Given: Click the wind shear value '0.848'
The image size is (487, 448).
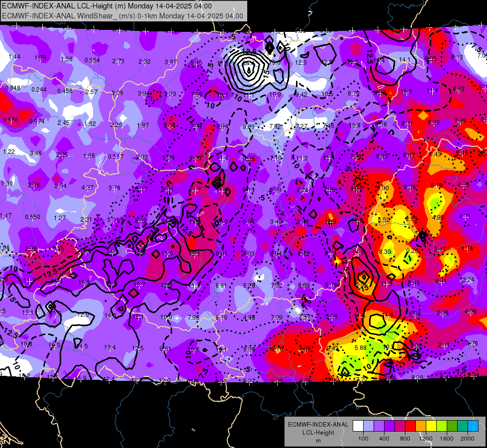Looking at the screenshot, I should point(13,88).
